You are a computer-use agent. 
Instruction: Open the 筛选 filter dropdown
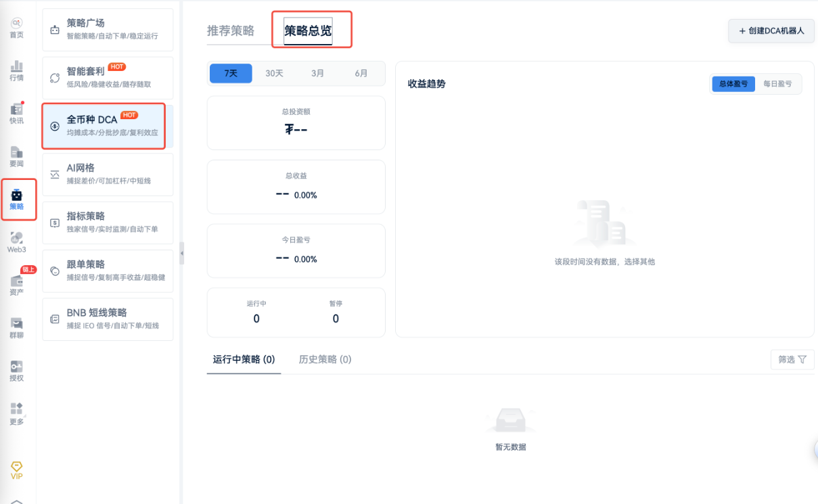tap(792, 359)
